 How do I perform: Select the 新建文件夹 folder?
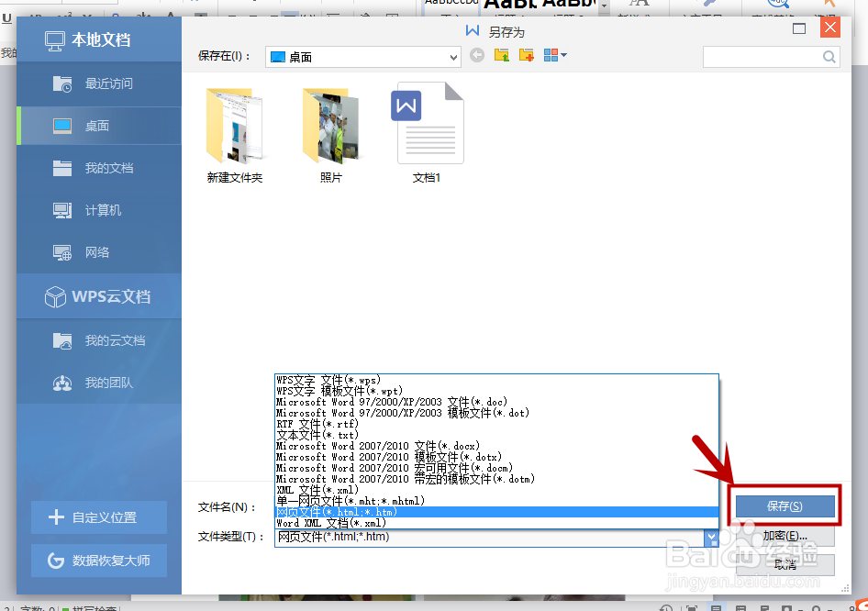pyautogui.click(x=235, y=135)
